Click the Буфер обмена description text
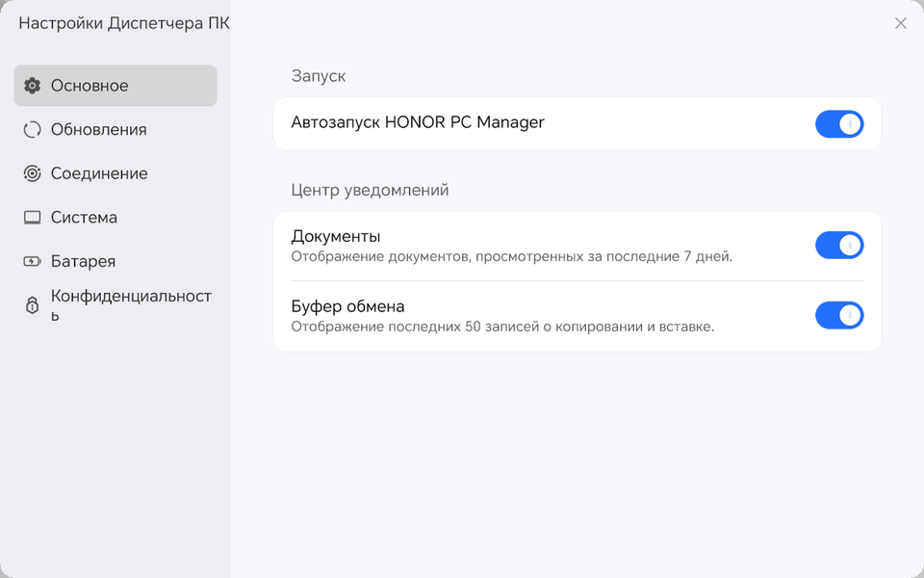The width and height of the screenshot is (924, 578). coord(502,327)
